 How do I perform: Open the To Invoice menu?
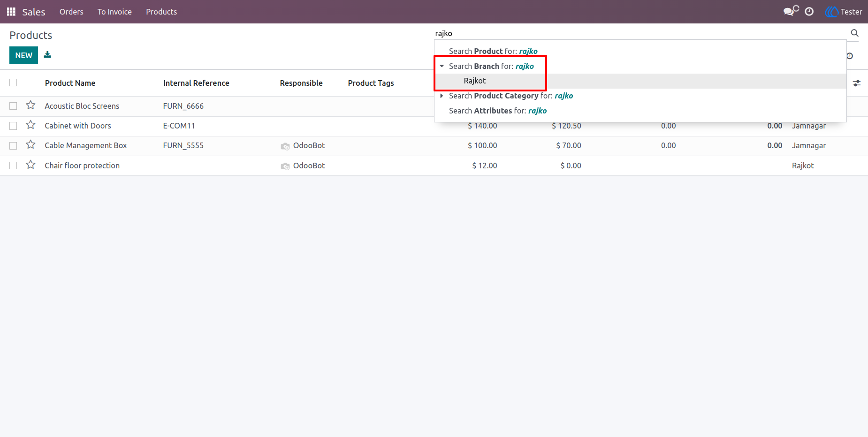pyautogui.click(x=114, y=12)
